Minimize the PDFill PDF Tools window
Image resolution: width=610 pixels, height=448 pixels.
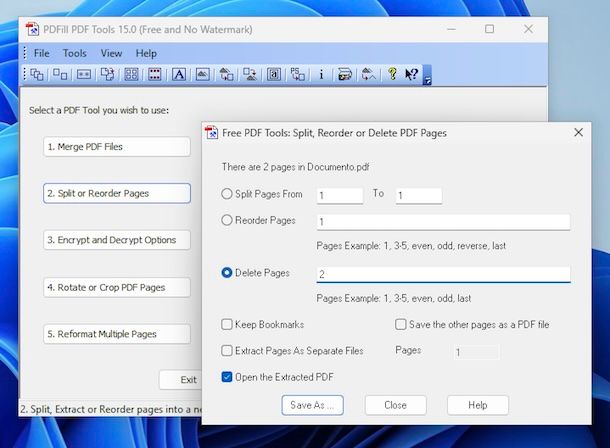point(451,29)
